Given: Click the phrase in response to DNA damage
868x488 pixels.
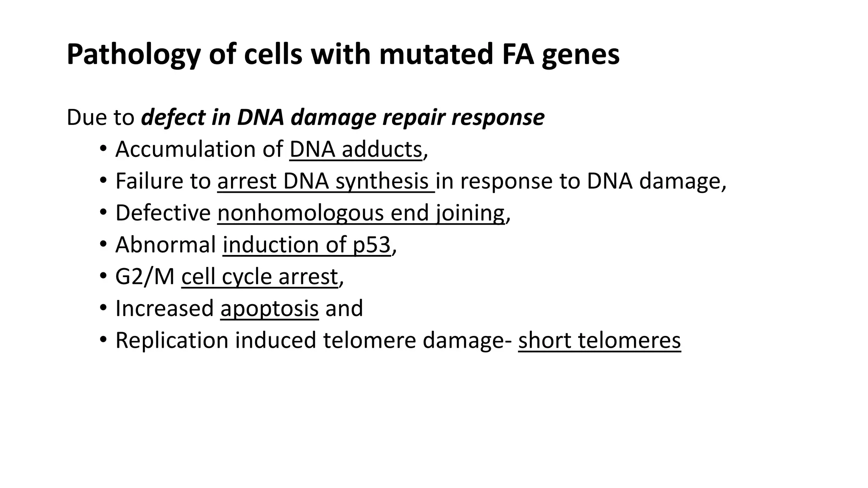Looking at the screenshot, I should pos(581,181).
